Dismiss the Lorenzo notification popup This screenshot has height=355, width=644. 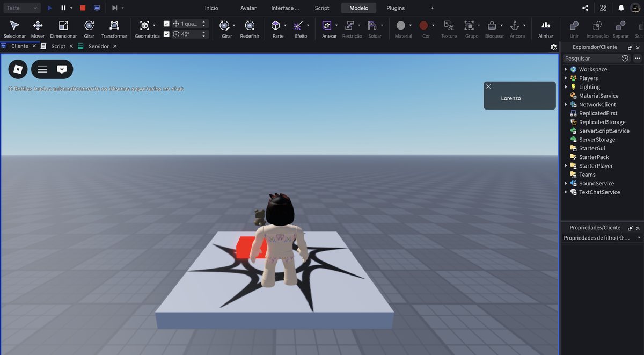click(488, 86)
